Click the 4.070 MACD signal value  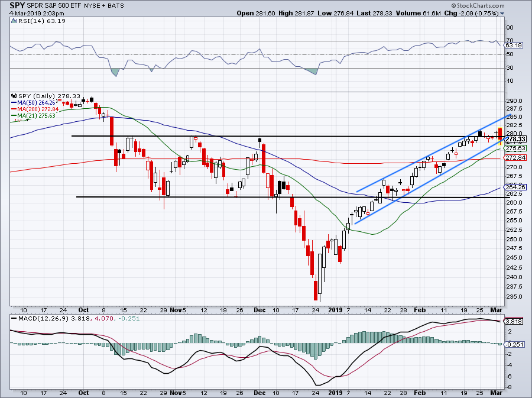click(104, 319)
